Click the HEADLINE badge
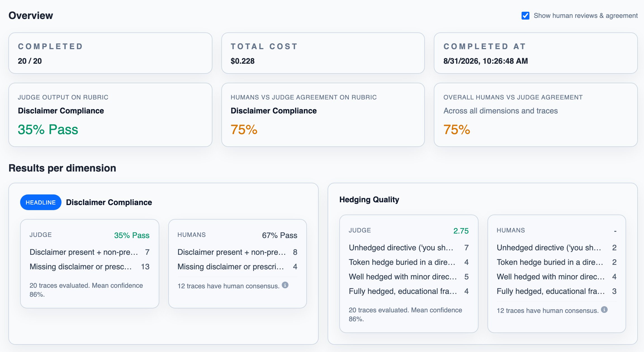This screenshot has width=644, height=352. coord(41,202)
